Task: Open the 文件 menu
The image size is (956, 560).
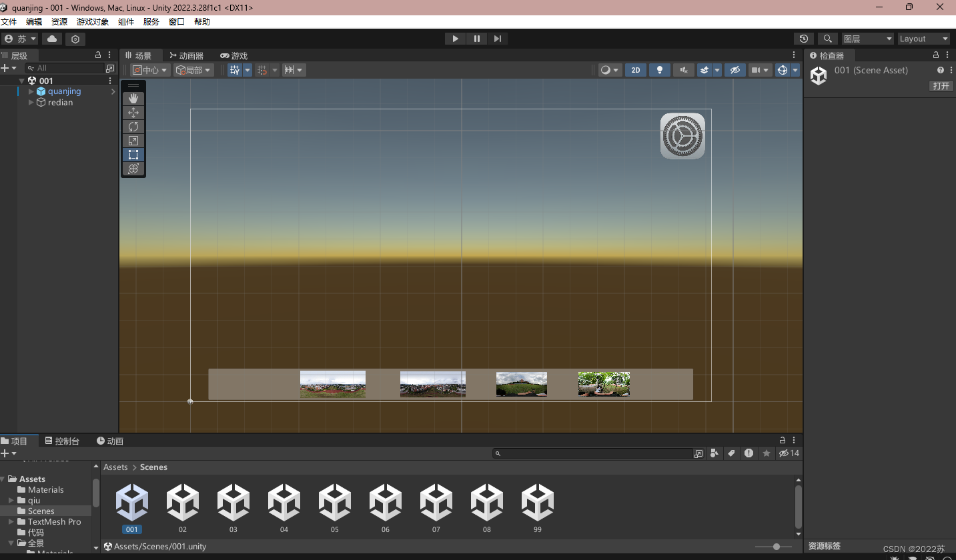Action: 9,22
